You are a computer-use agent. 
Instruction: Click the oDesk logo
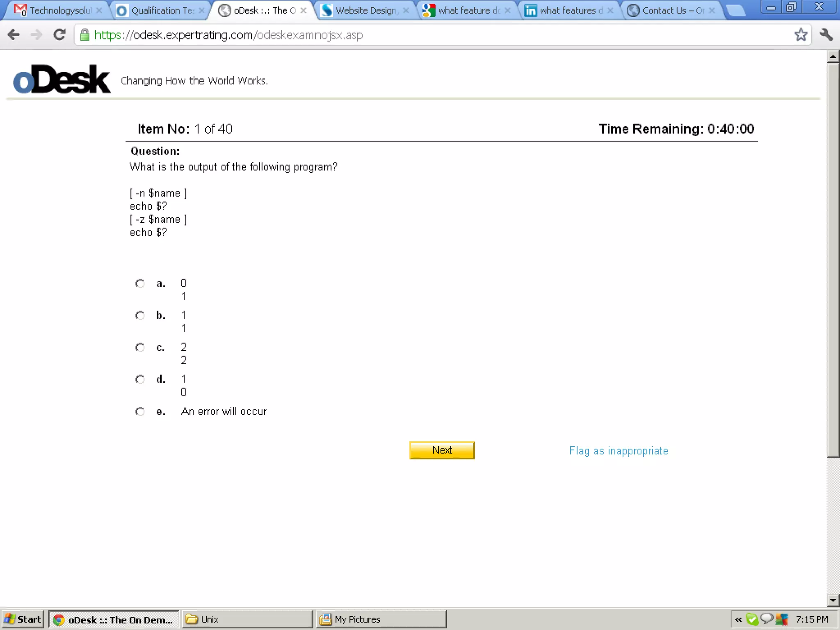(x=62, y=79)
